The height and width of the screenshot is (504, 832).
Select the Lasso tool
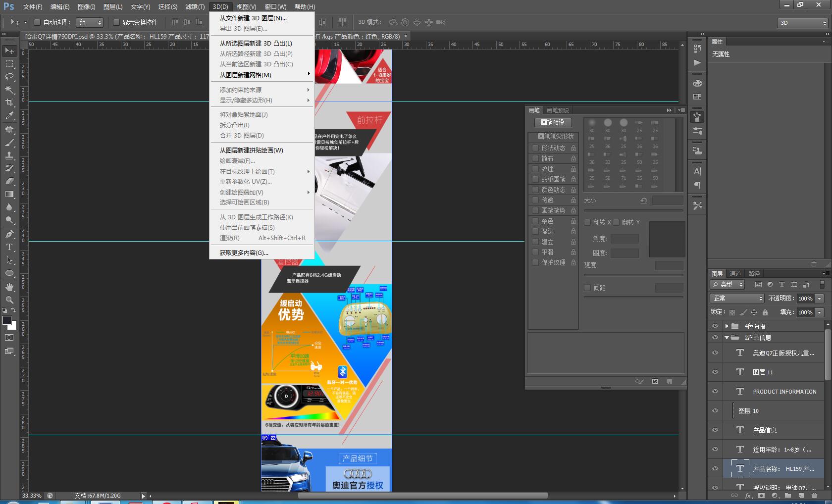point(9,76)
